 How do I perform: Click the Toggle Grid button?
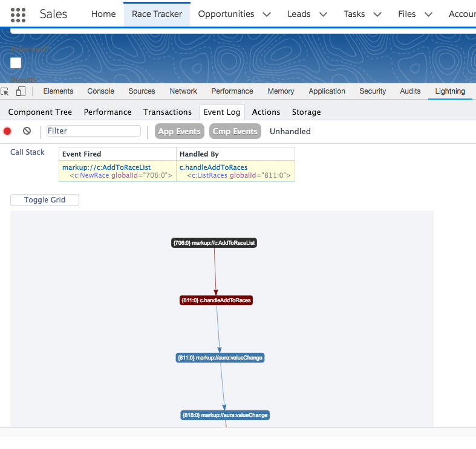[x=45, y=200]
